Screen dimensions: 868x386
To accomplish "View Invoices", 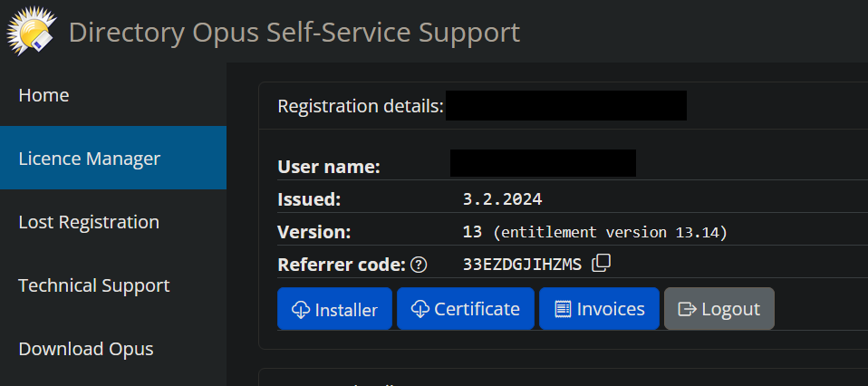I will click(600, 308).
